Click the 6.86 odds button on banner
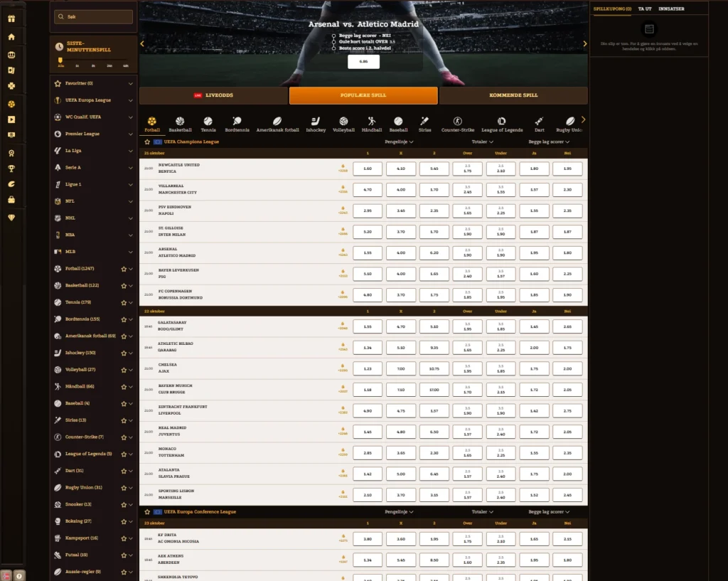This screenshot has height=581, width=728. point(363,62)
